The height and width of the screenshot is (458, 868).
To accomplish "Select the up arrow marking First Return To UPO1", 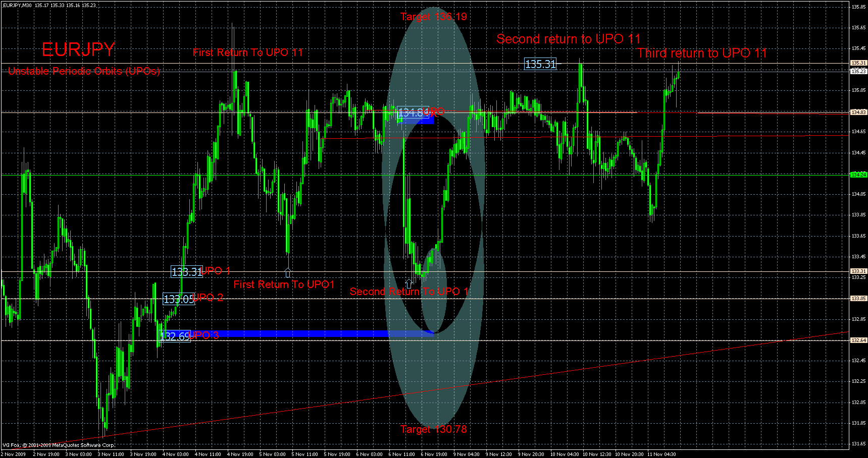I will (288, 272).
